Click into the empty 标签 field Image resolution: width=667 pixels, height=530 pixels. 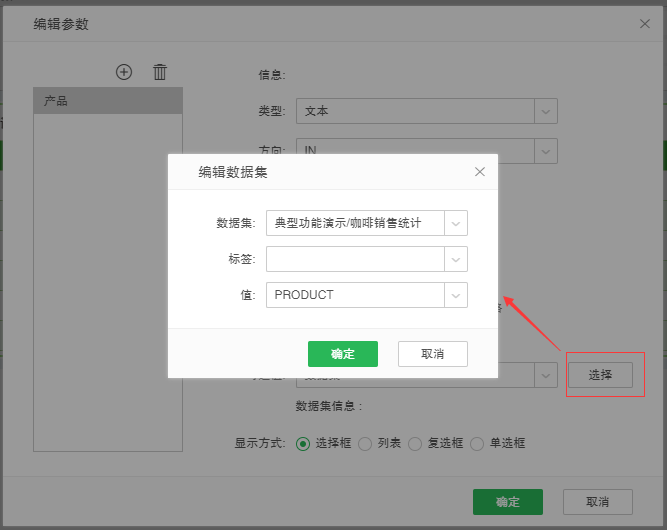tap(355, 259)
